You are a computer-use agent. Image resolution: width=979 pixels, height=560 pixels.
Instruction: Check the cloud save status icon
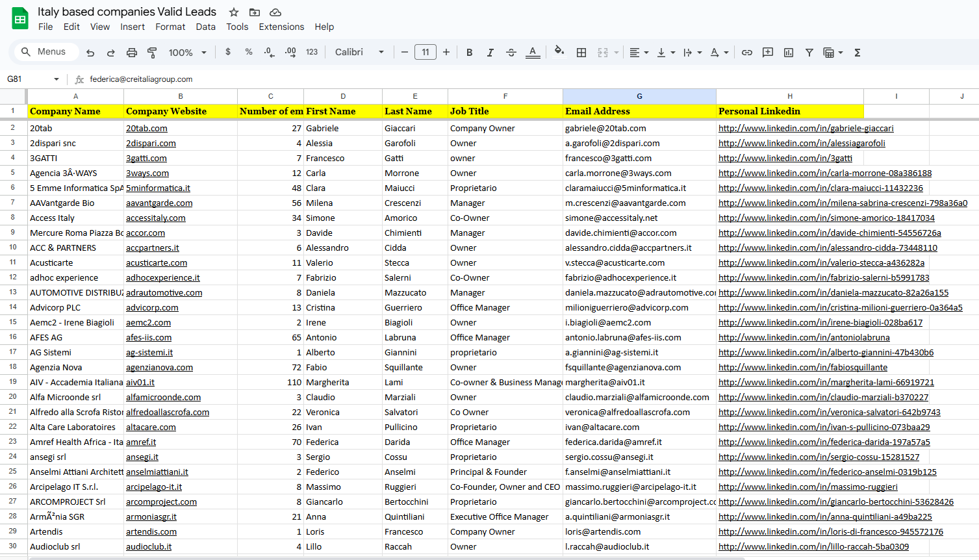pyautogui.click(x=275, y=12)
